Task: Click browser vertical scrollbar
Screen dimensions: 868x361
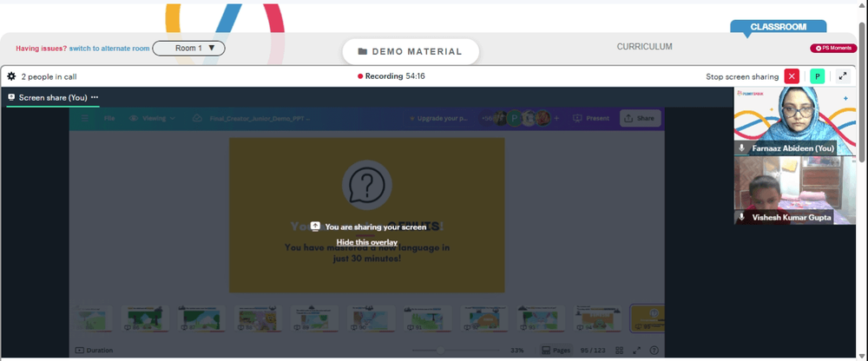Action: click(863, 91)
